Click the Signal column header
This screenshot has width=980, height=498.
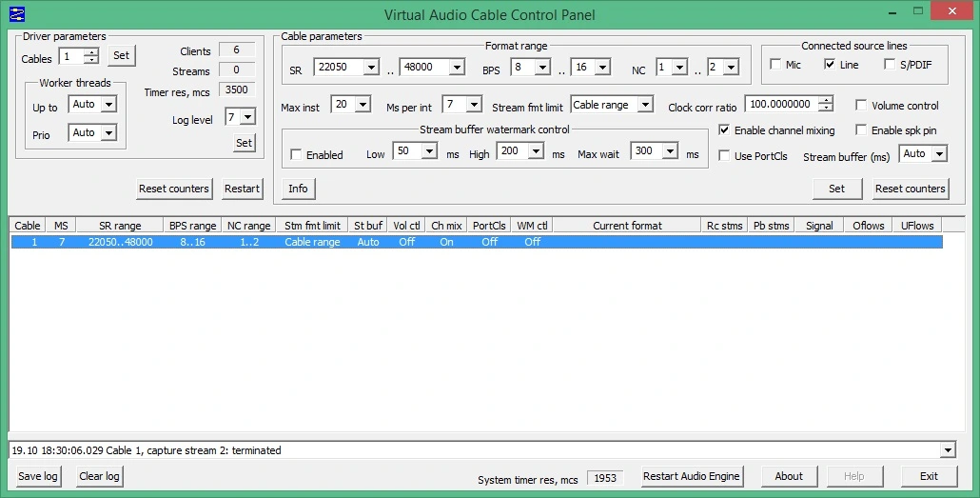click(x=819, y=226)
